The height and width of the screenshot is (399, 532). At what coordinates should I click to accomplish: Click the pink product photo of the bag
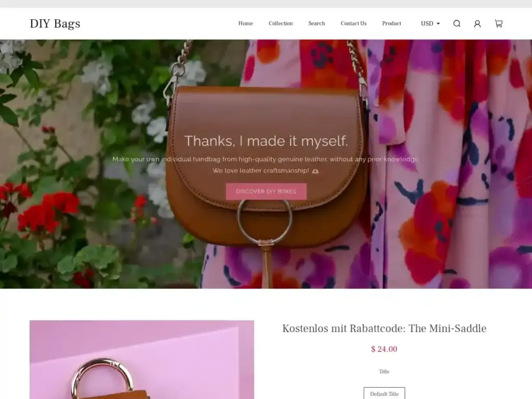[x=142, y=360]
